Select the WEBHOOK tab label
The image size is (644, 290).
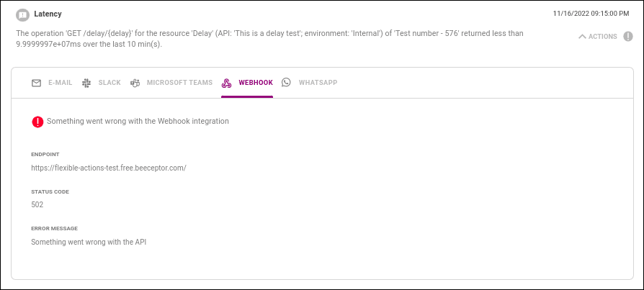(256, 83)
